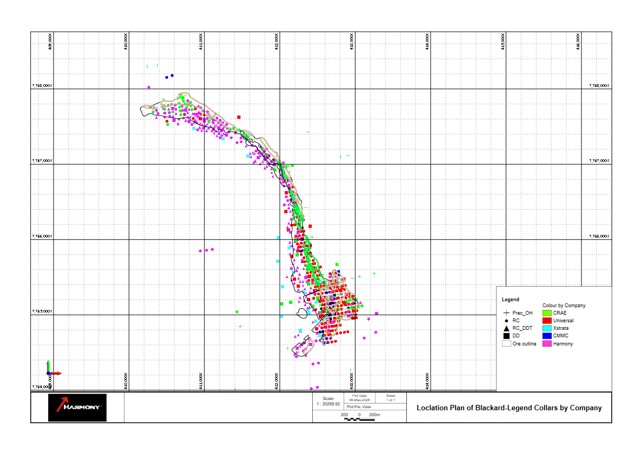Click the Plot Date cell in title block
Screen dimensions: 643x454
(359, 398)
